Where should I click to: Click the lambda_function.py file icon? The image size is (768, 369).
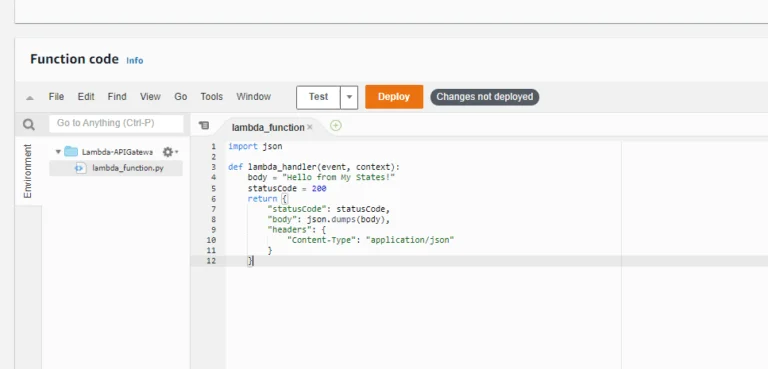coord(80,168)
